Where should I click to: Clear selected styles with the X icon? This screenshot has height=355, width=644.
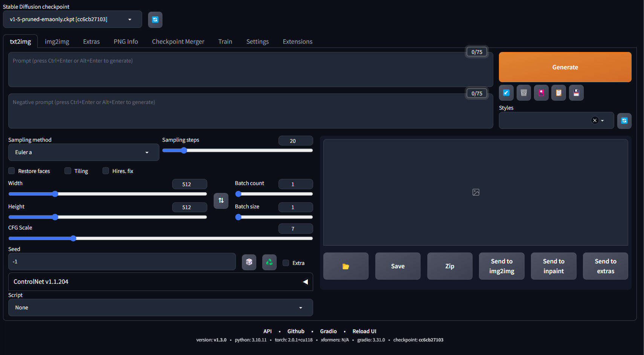pos(595,121)
